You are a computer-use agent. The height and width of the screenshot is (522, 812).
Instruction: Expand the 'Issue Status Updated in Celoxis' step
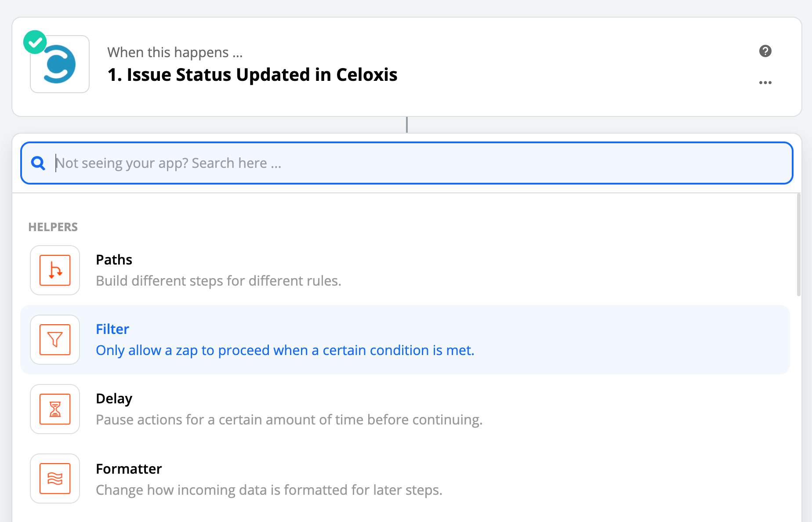tap(252, 75)
